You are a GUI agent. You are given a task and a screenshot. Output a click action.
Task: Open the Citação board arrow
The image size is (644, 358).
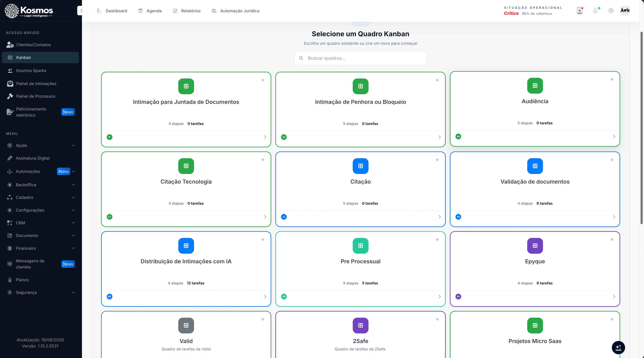tap(440, 217)
